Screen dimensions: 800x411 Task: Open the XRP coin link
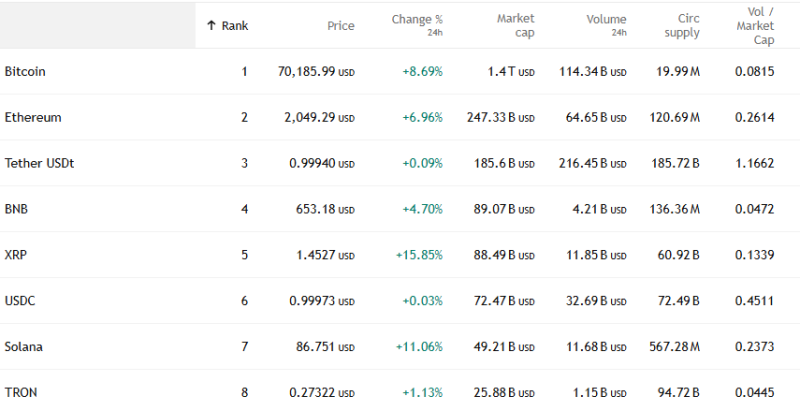[x=15, y=255]
